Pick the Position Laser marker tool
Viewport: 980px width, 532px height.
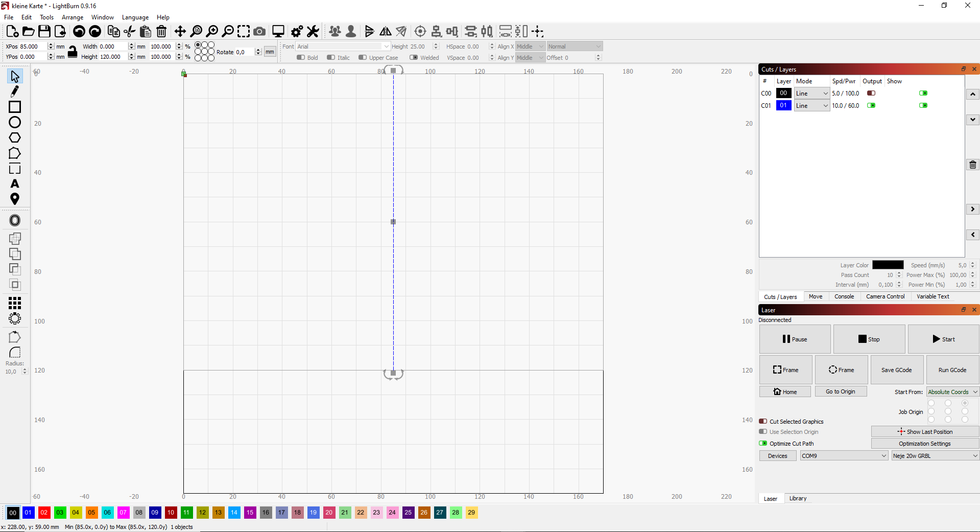[15, 199]
